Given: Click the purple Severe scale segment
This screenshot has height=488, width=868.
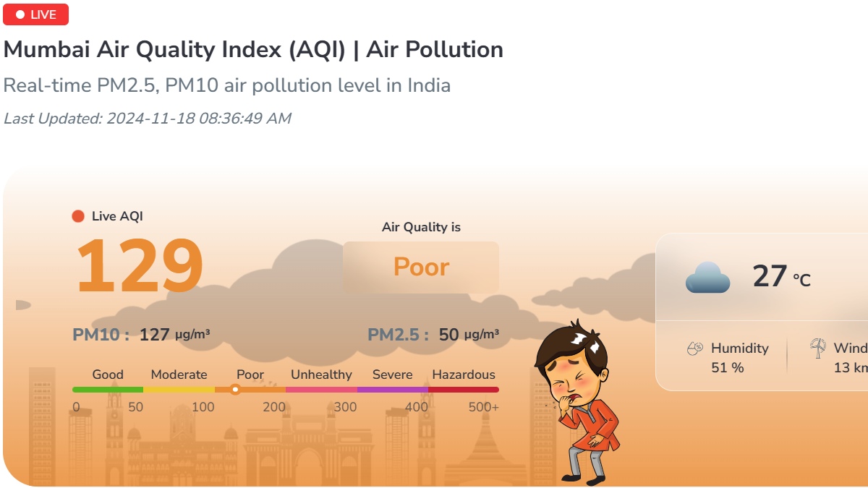Looking at the screenshot, I should pyautogui.click(x=392, y=390).
